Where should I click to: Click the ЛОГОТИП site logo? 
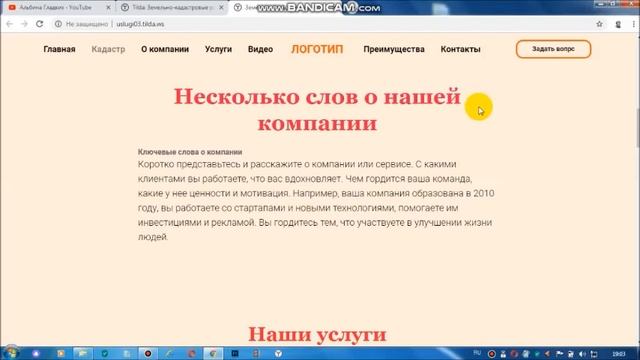(317, 49)
